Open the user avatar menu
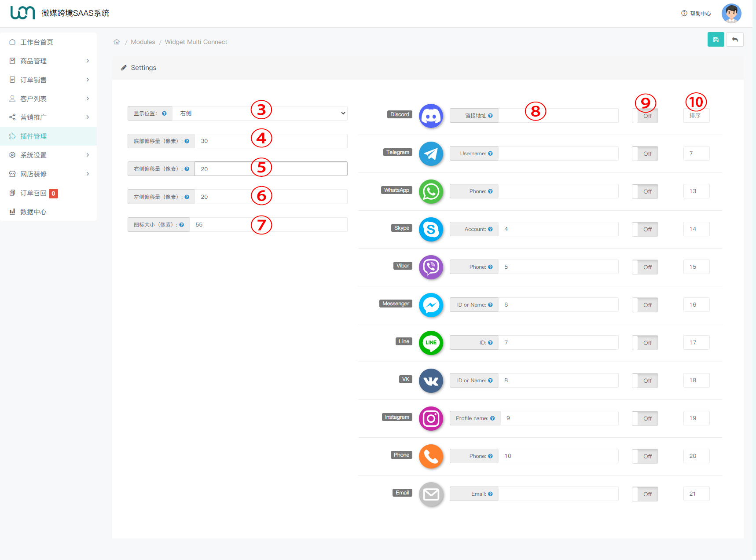756x560 pixels. 731,13
